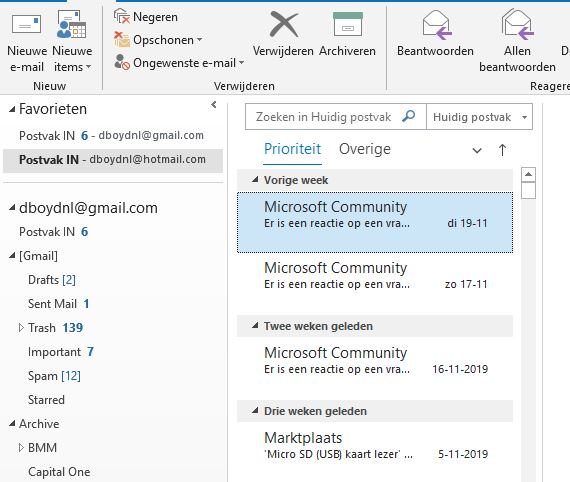The width and height of the screenshot is (570, 482).
Task: Click the message list scrollbar up arrow
Action: point(528,175)
